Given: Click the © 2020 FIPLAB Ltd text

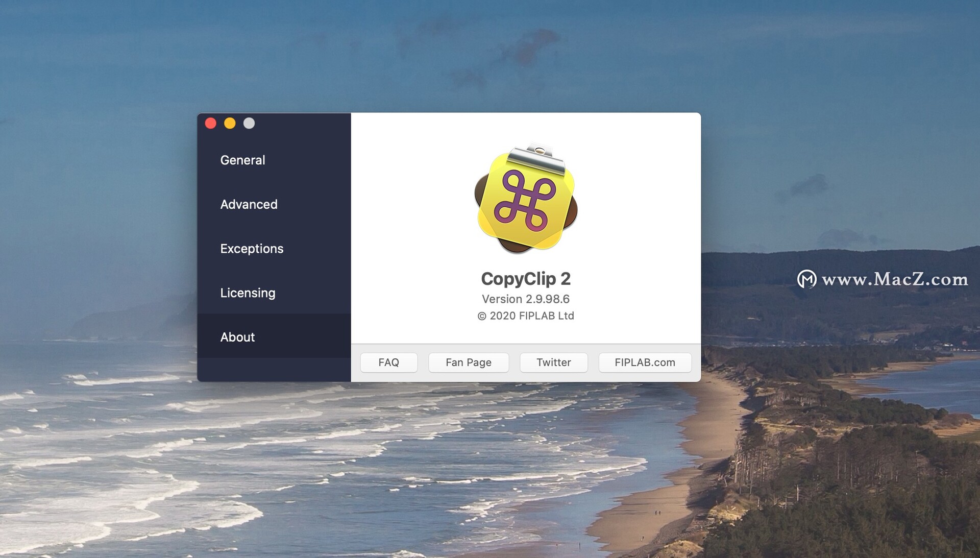Looking at the screenshot, I should point(526,316).
